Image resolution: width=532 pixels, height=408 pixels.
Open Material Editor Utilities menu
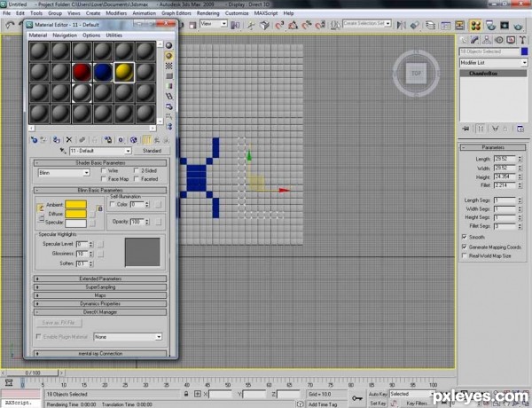[113, 35]
